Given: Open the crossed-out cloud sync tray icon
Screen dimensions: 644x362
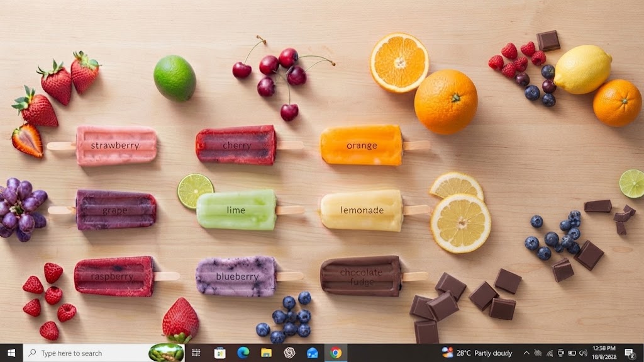Looking at the screenshot, I should click(538, 353).
